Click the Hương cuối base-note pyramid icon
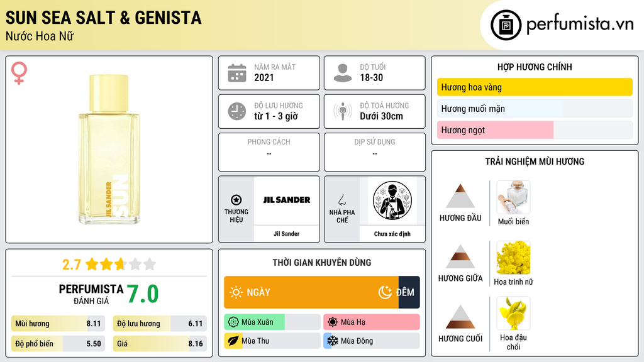Screen dimensions: 644x362 coord(460,317)
